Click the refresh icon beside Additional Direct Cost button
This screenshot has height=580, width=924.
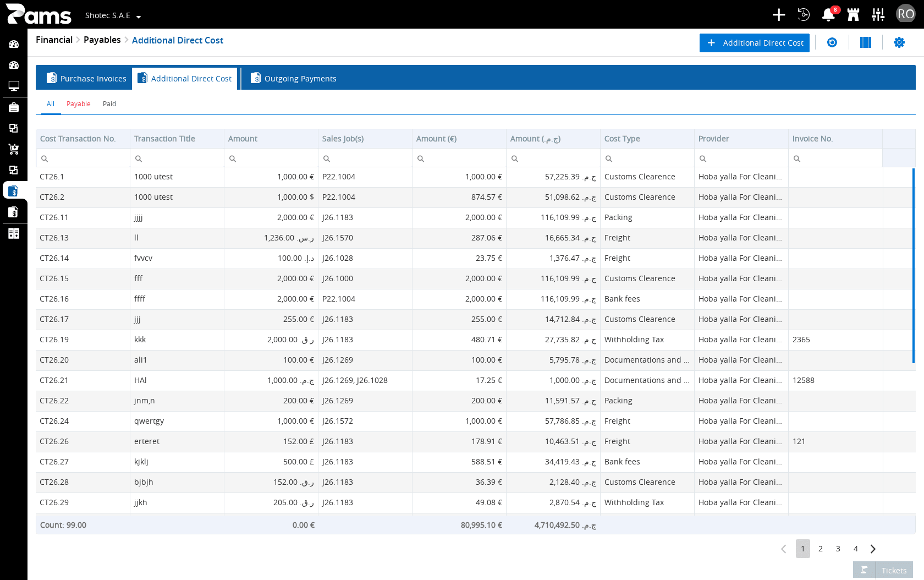[x=832, y=42]
